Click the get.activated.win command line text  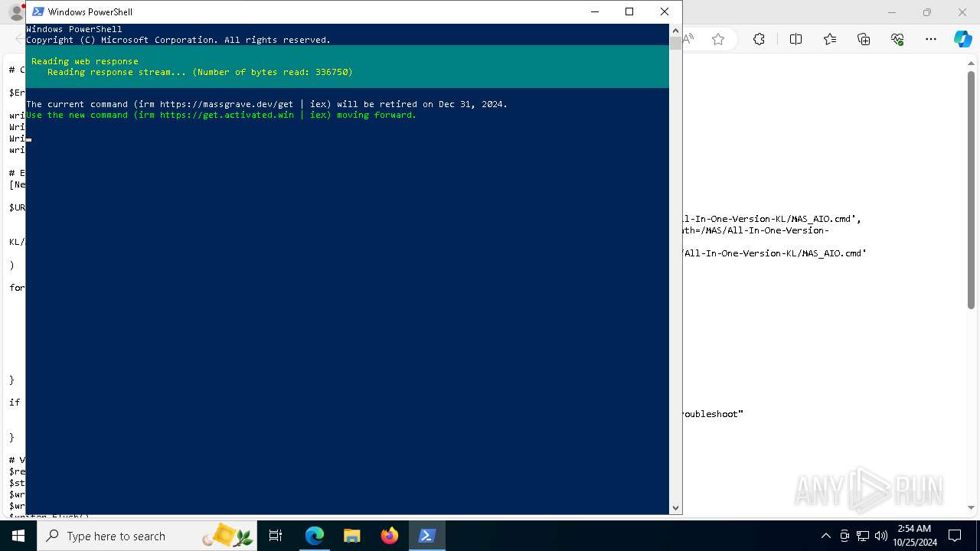click(x=221, y=115)
